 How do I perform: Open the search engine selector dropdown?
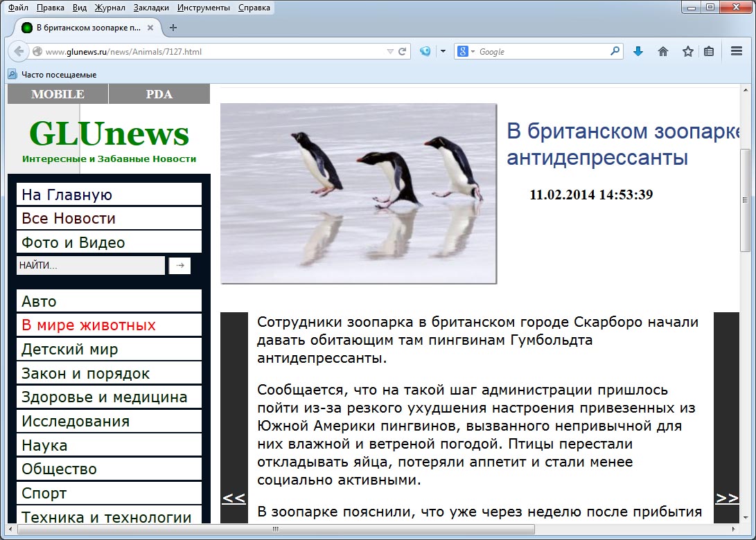click(466, 51)
